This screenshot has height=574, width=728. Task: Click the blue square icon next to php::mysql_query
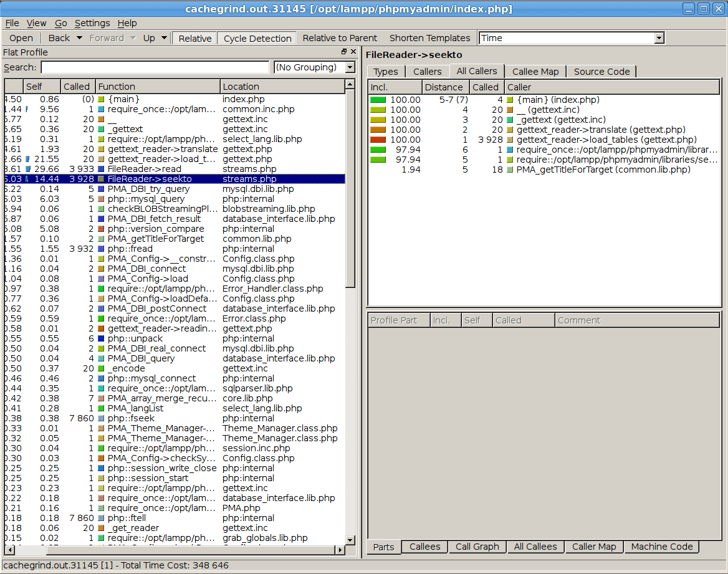click(101, 199)
